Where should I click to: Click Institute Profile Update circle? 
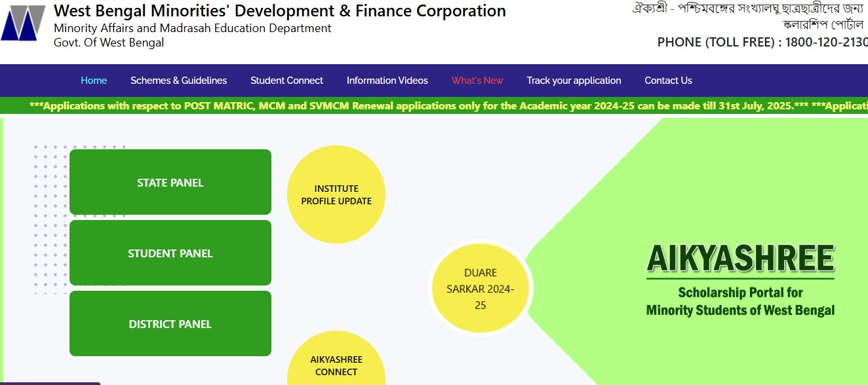click(x=336, y=194)
